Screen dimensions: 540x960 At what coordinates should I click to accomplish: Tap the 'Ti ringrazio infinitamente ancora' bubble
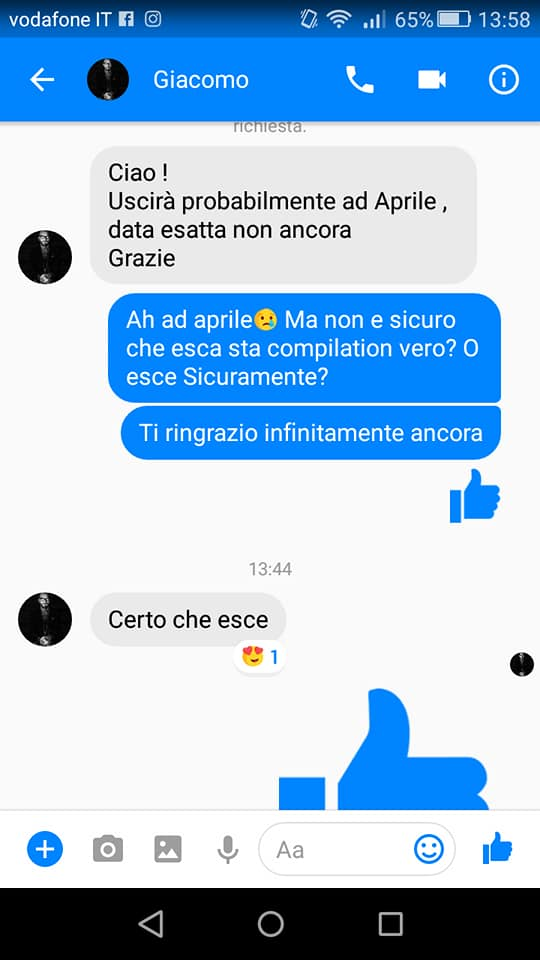pos(310,433)
